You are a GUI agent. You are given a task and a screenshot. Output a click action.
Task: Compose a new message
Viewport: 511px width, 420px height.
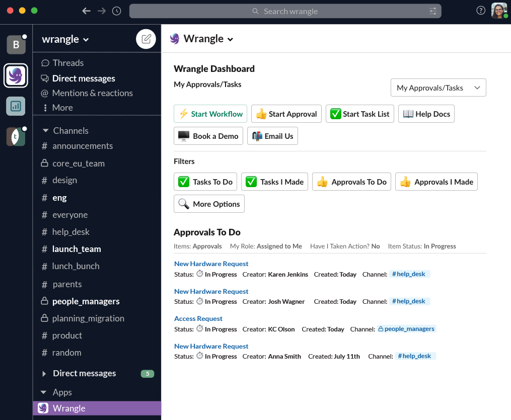coord(146,39)
